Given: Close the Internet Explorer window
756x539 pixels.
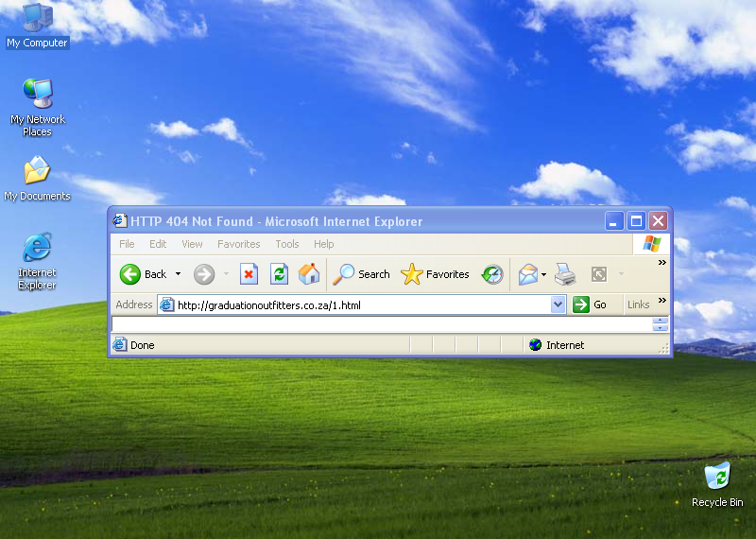Looking at the screenshot, I should point(658,221).
